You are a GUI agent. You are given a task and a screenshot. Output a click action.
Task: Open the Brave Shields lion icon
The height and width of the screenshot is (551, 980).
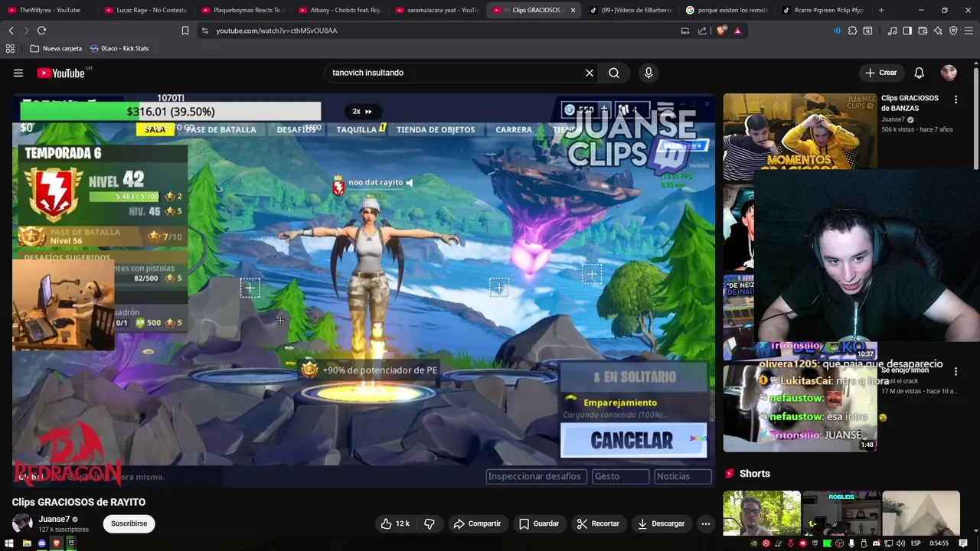tap(721, 31)
